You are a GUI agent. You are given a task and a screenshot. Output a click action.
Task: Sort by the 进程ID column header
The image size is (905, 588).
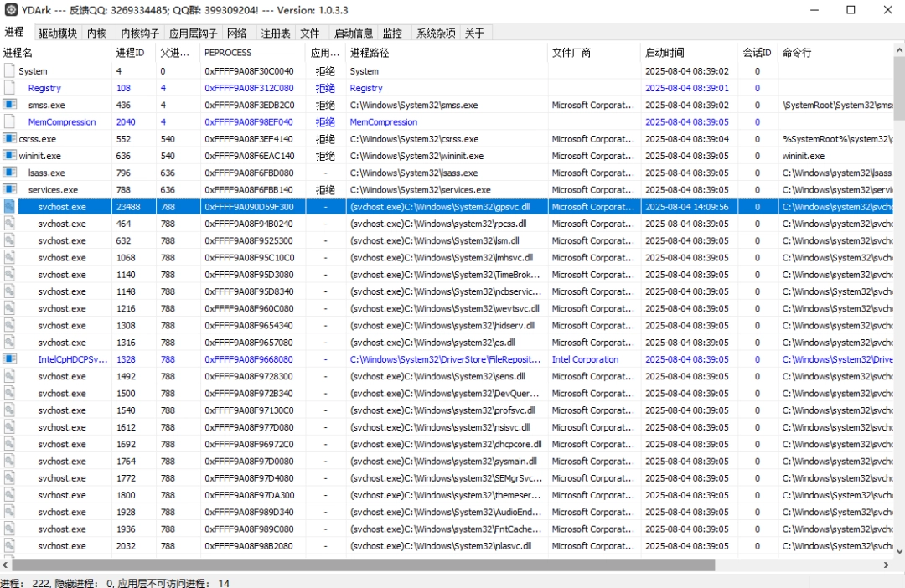130,53
